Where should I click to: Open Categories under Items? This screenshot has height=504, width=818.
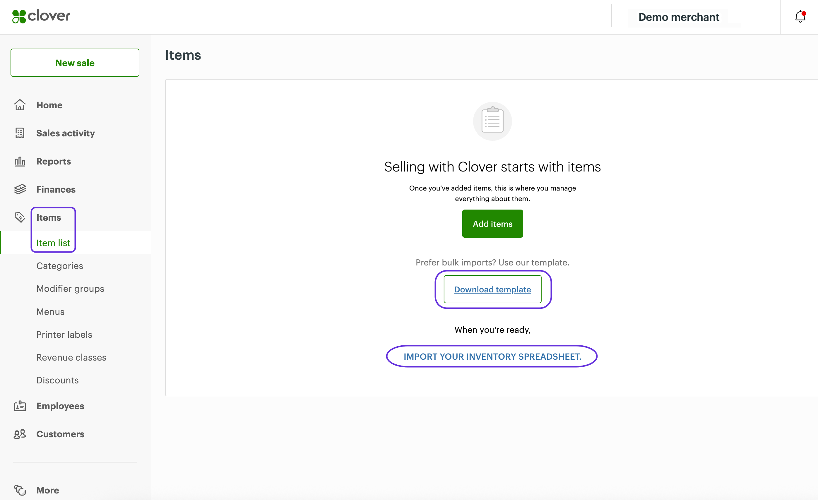(x=60, y=266)
